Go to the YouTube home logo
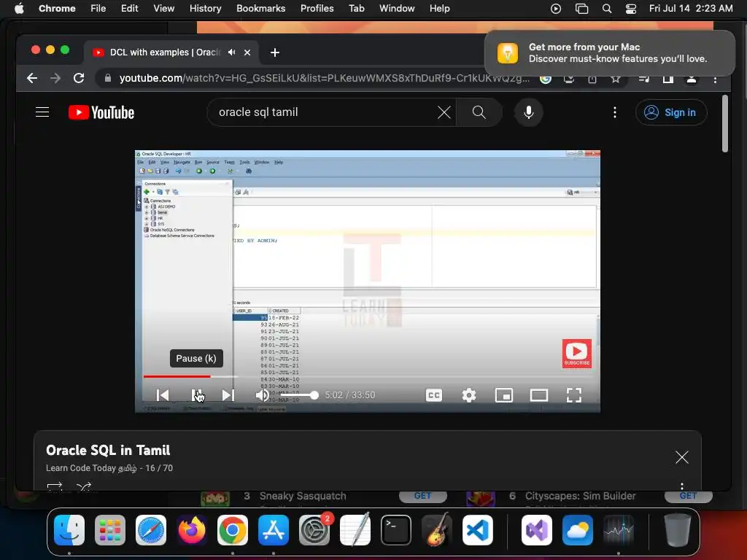This screenshot has width=747, height=560. [x=101, y=112]
